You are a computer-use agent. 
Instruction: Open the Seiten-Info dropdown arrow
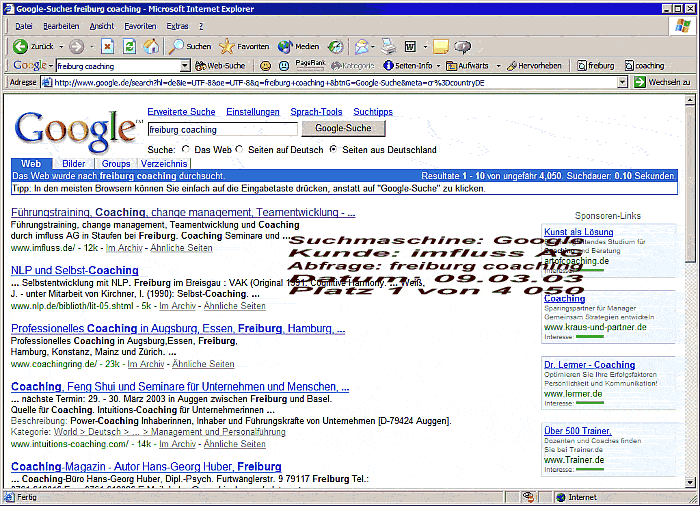[438, 66]
